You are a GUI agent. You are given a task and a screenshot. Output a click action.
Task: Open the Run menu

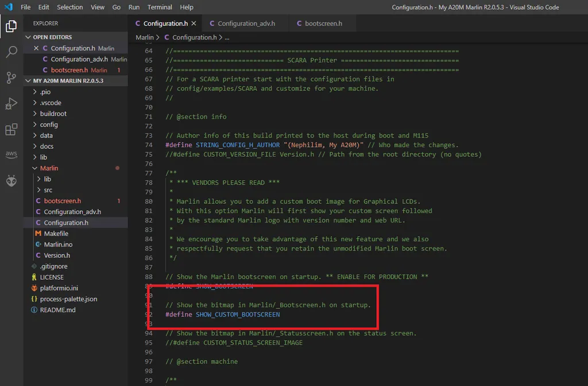[134, 7]
